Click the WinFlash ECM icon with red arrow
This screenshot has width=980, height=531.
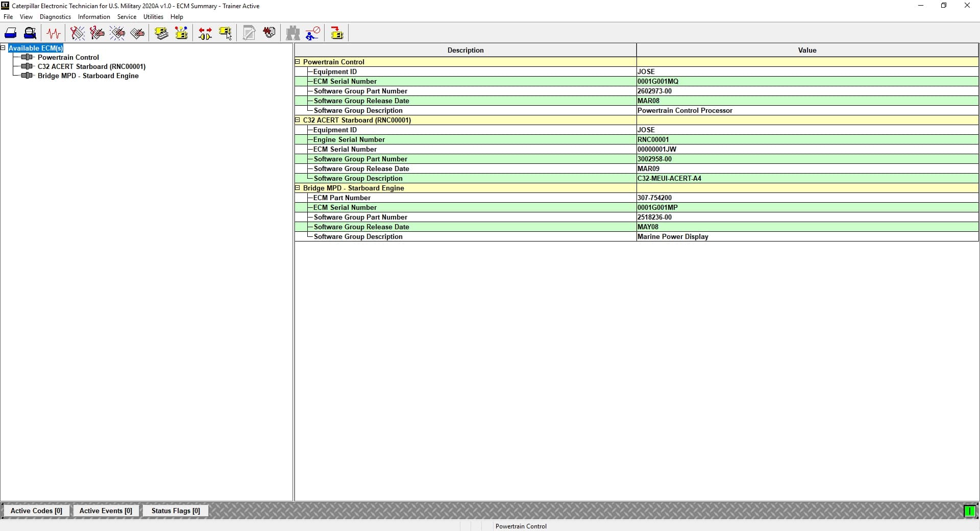point(337,34)
